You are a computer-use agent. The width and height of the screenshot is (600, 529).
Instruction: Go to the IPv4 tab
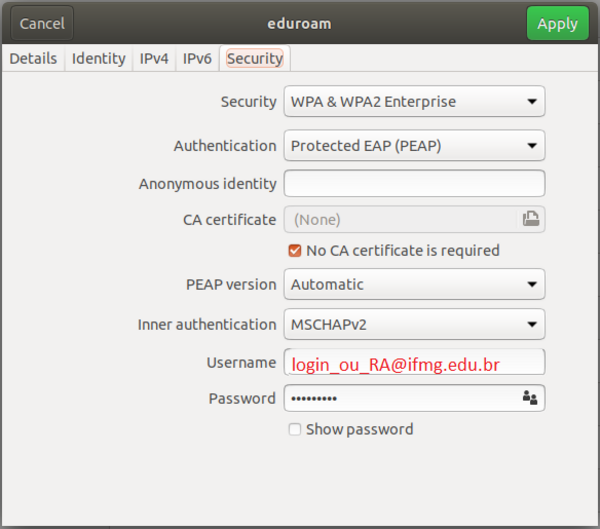[154, 59]
